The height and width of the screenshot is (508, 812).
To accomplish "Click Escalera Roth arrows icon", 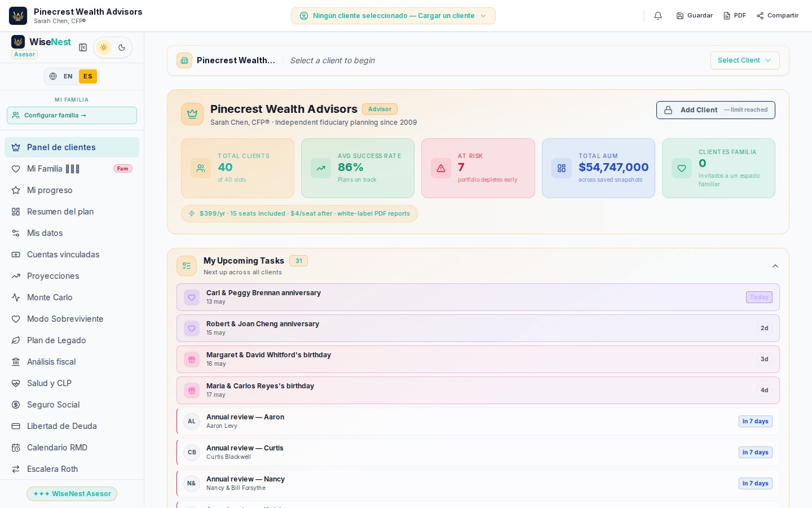I will click(x=16, y=469).
